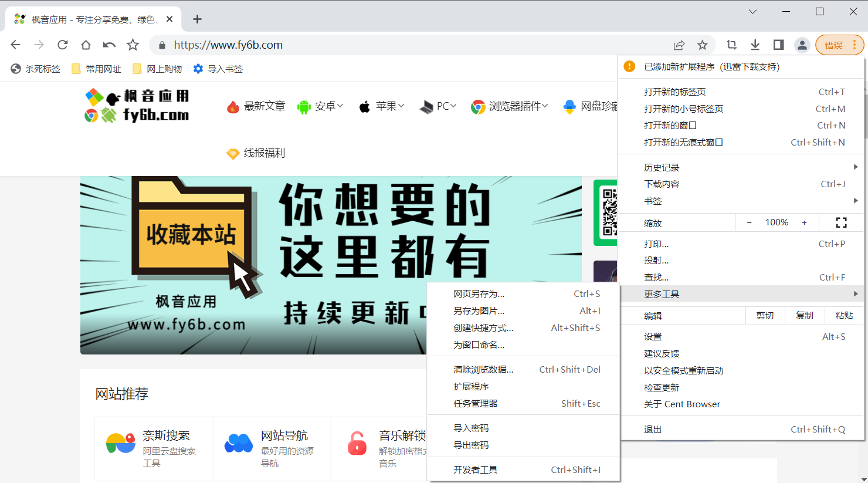868x483 pixels.
Task: Click the star icon beside the undo arrow
Action: click(x=133, y=45)
